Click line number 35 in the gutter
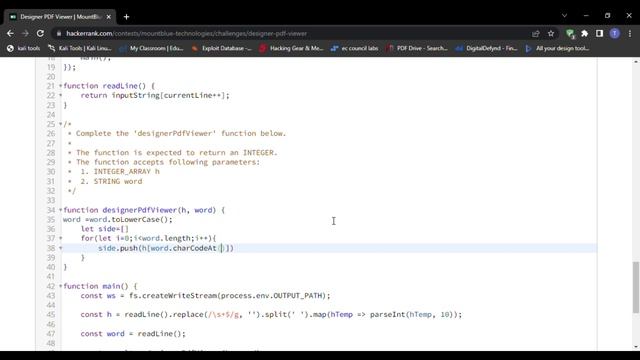The width and height of the screenshot is (640, 360). (51, 219)
